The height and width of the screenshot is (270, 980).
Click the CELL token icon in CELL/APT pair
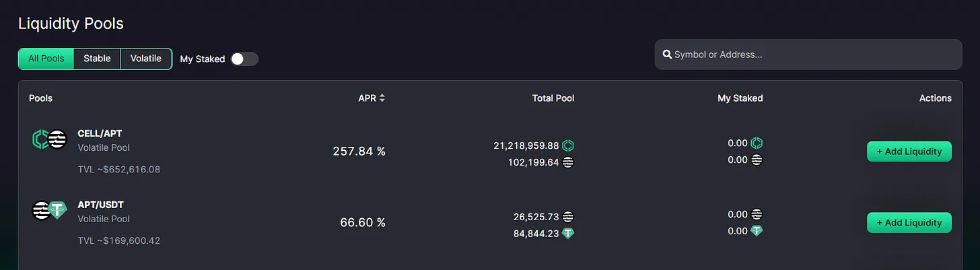pos(40,139)
